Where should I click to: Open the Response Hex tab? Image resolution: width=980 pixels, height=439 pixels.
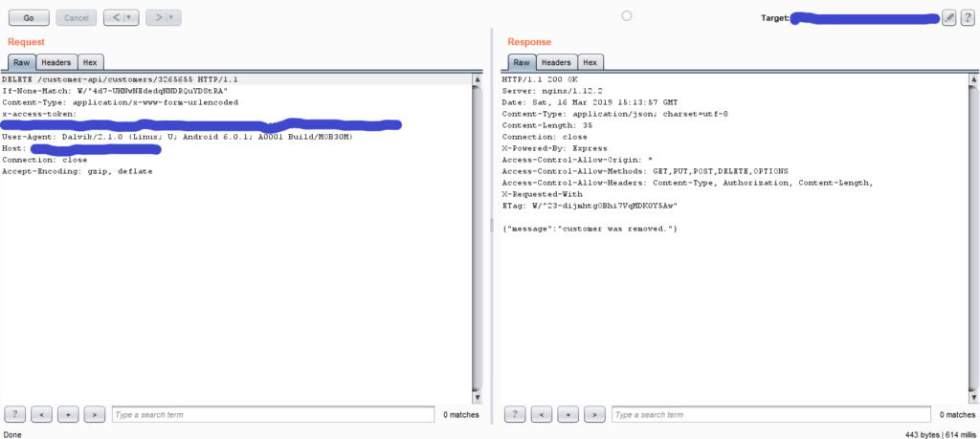590,62
